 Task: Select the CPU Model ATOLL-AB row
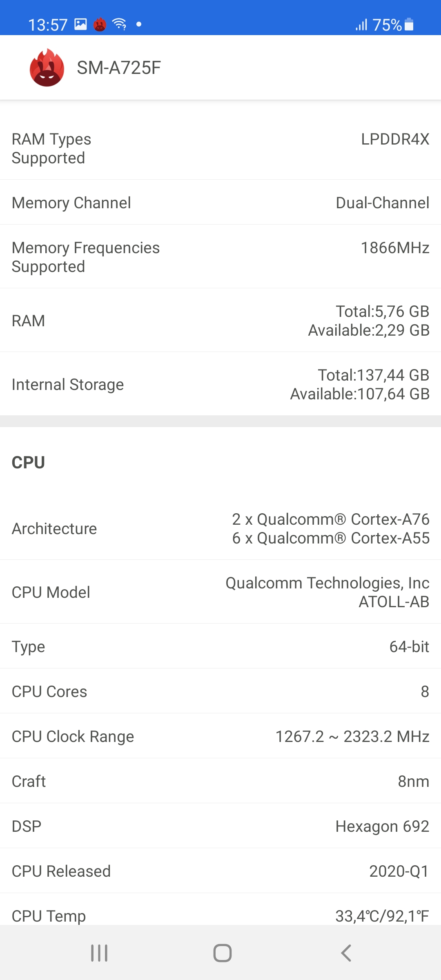coord(220,592)
